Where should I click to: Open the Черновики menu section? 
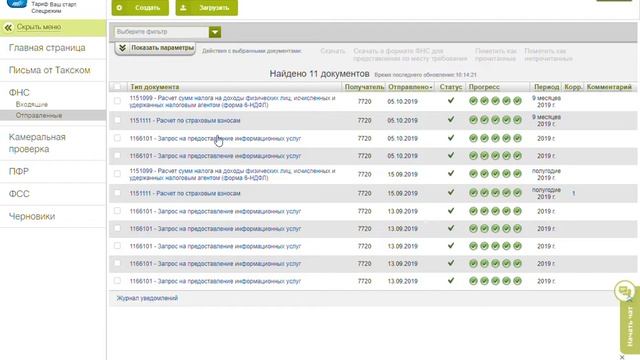tap(32, 216)
